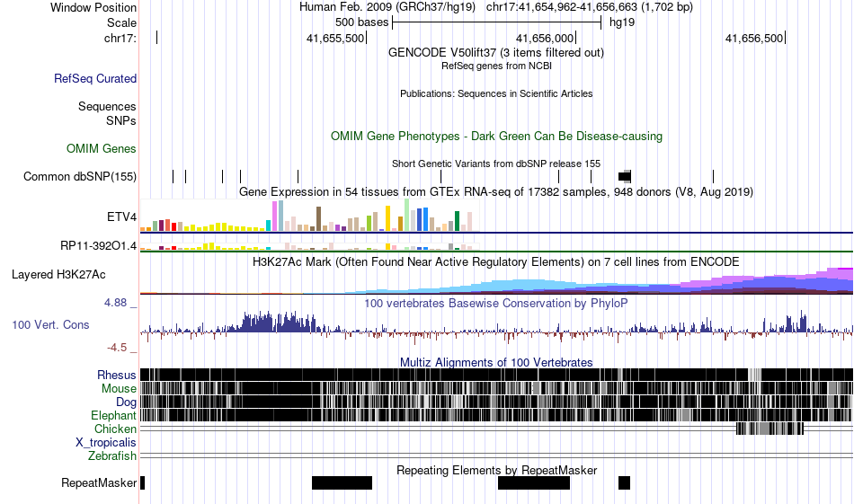Click the thick black dbSNP variant block
854x504 pixels.
tap(625, 176)
